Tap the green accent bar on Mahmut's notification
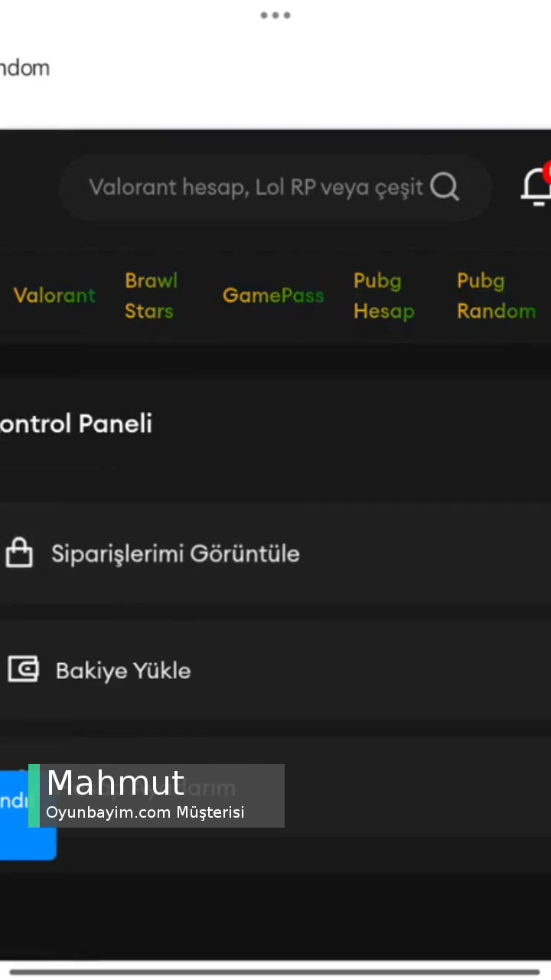The image size is (551, 980). tap(33, 795)
